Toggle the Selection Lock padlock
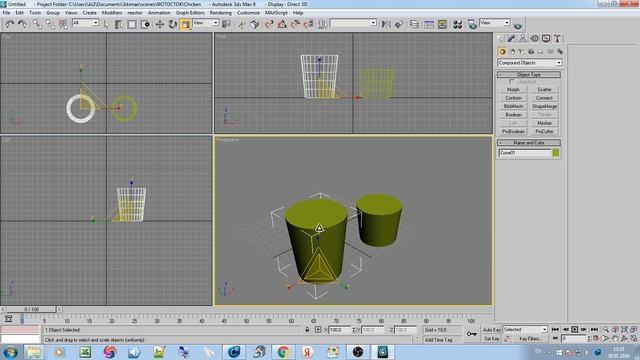This screenshot has width=640, height=360. coord(307,329)
